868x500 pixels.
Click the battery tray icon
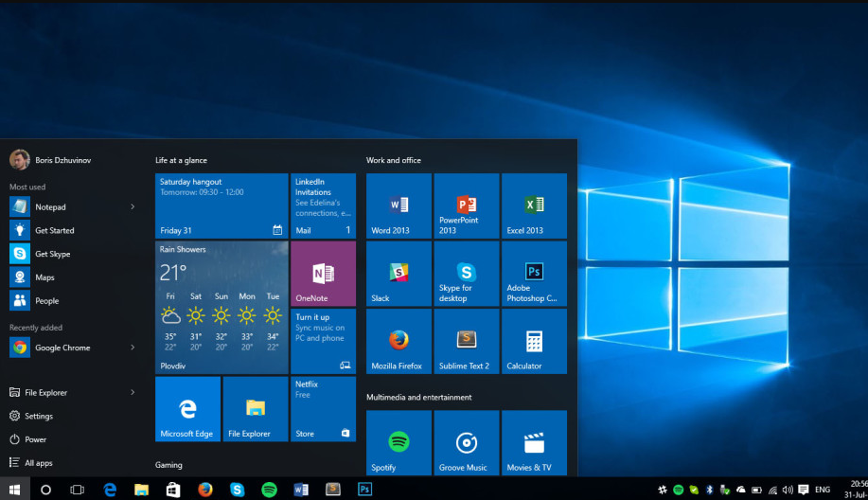click(x=756, y=490)
